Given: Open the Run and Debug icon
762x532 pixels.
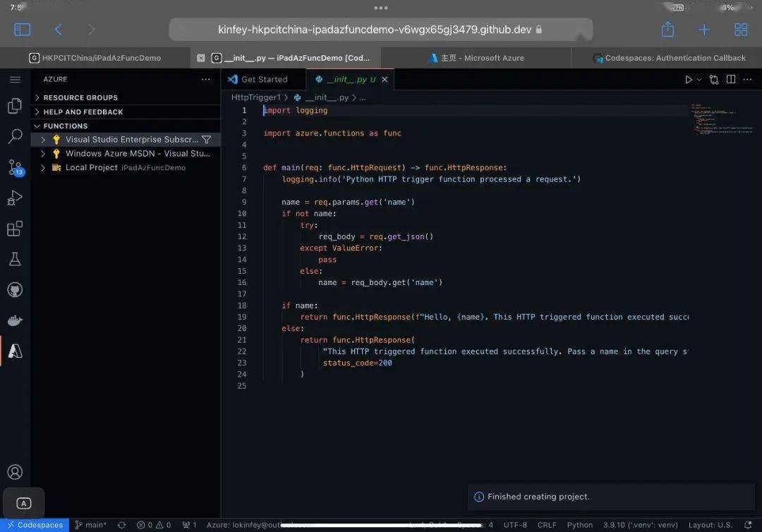Looking at the screenshot, I should tap(14, 198).
